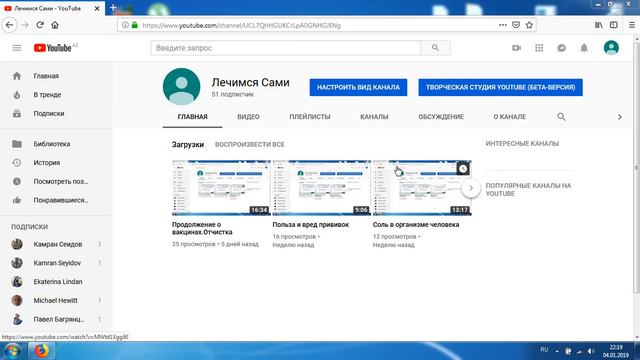Open the account avatar menu
This screenshot has width=640, height=360.
[611, 48]
